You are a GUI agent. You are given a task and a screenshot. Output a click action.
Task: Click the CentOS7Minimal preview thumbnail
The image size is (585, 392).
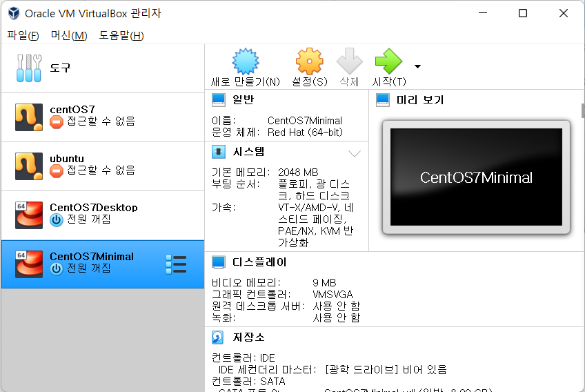(476, 177)
